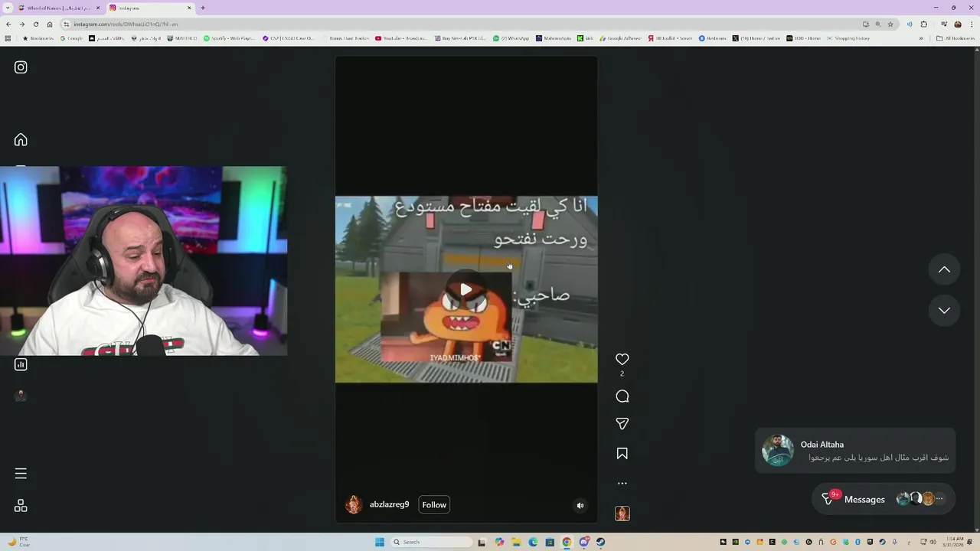Open browser tab search dropdown
Screen dimensions: 980x551
click(7, 8)
